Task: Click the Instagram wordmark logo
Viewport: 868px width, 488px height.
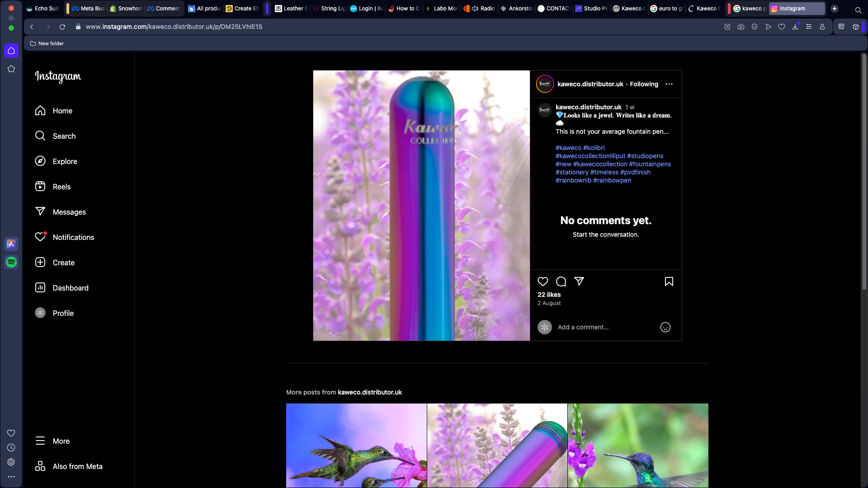Action: click(58, 76)
